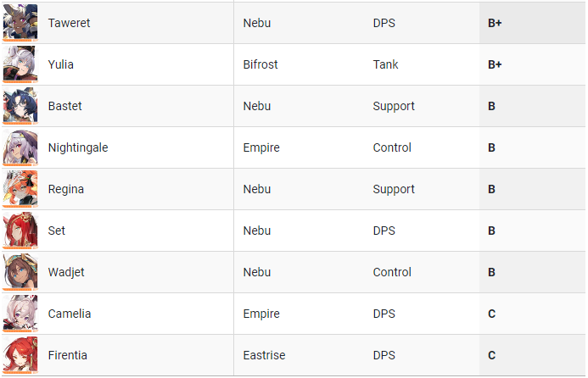Viewport: 588px width, 378px height.
Task: Select Nightingale's character portrait
Action: tap(20, 147)
